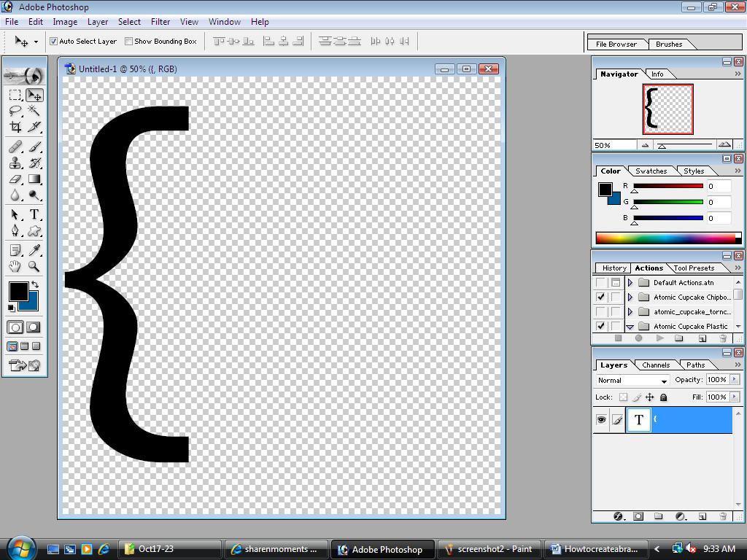The image size is (747, 560).
Task: Select the Path Selection tool
Action: click(x=15, y=215)
